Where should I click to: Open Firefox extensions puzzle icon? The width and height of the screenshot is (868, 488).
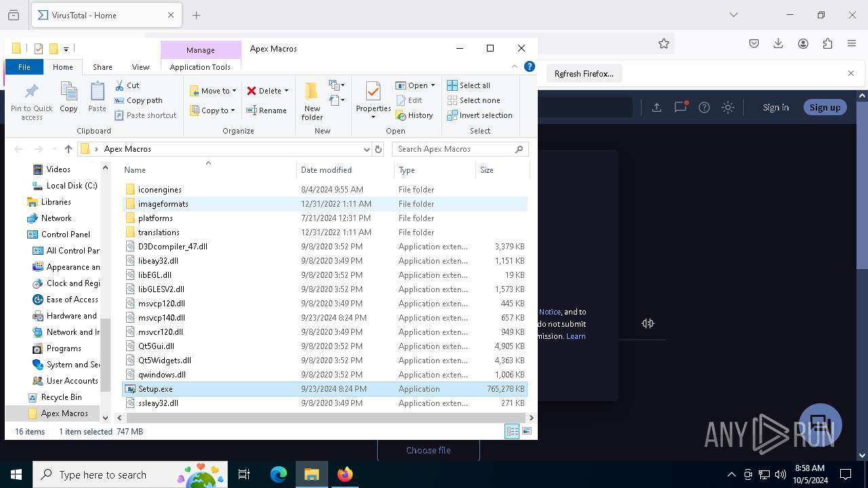[x=827, y=43]
